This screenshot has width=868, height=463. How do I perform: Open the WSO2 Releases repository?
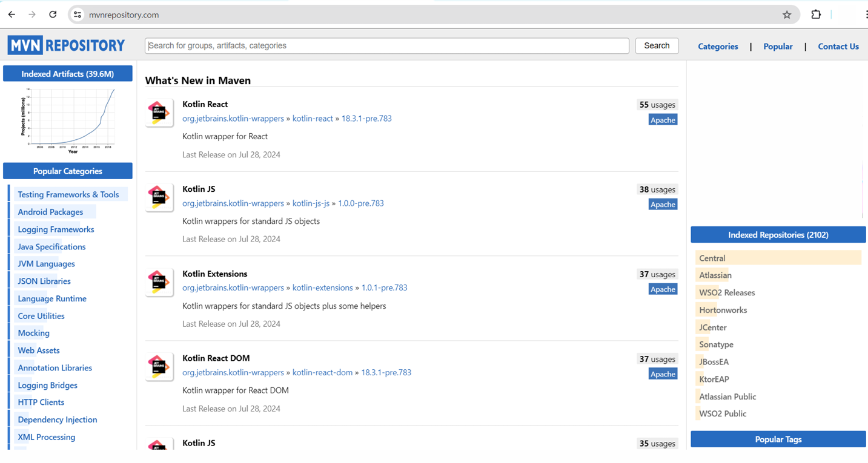[727, 293]
